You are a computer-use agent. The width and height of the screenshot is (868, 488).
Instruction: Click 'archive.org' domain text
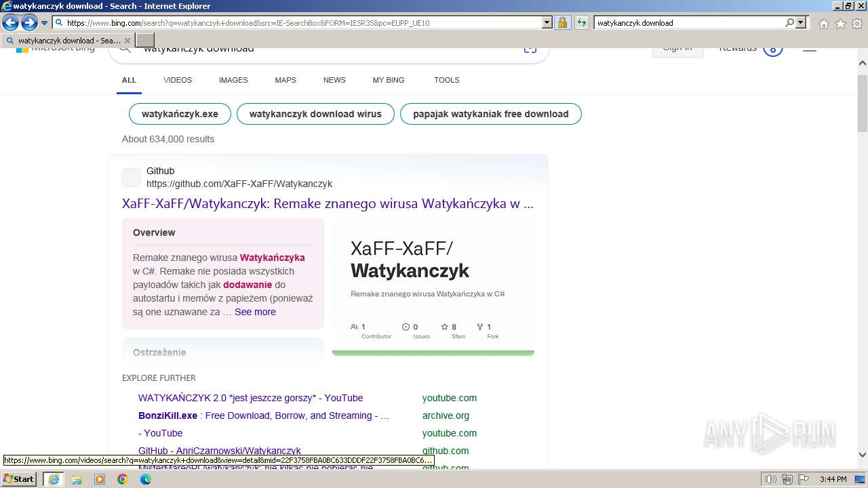coord(446,415)
